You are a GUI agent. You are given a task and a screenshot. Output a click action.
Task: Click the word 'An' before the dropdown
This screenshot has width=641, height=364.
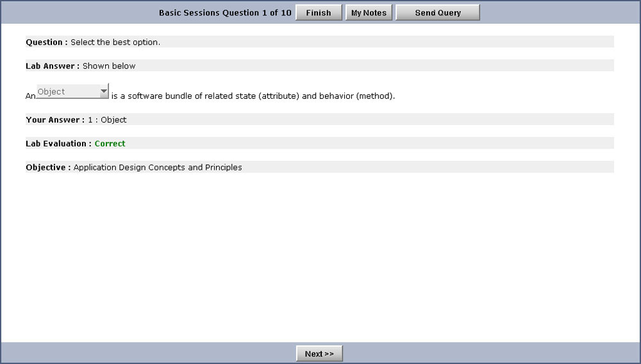click(30, 96)
